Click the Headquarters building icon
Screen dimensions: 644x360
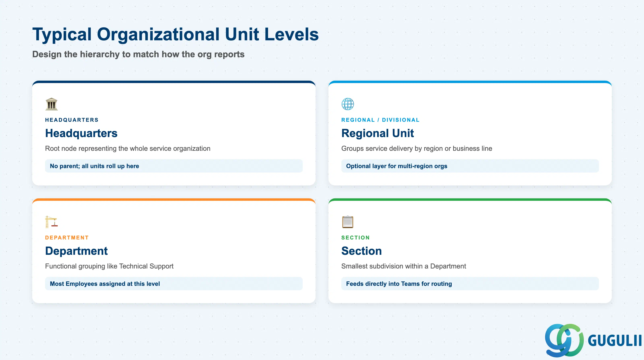[52, 104]
